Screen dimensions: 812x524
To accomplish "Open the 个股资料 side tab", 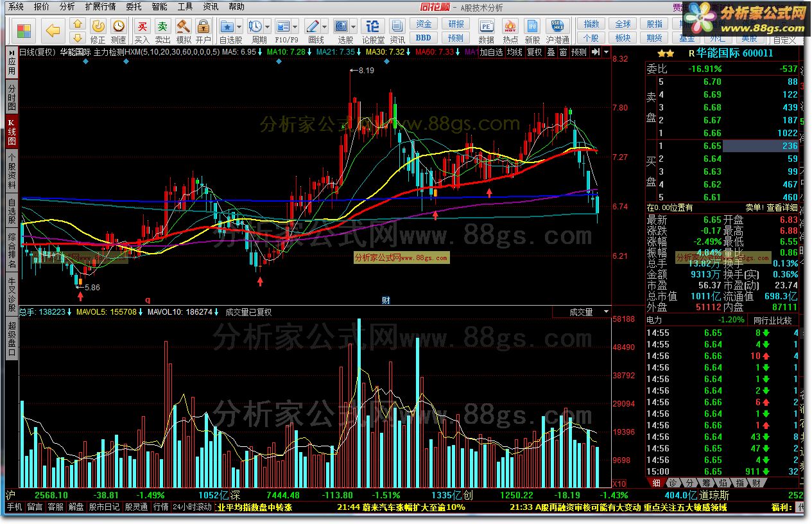I will click(12, 171).
